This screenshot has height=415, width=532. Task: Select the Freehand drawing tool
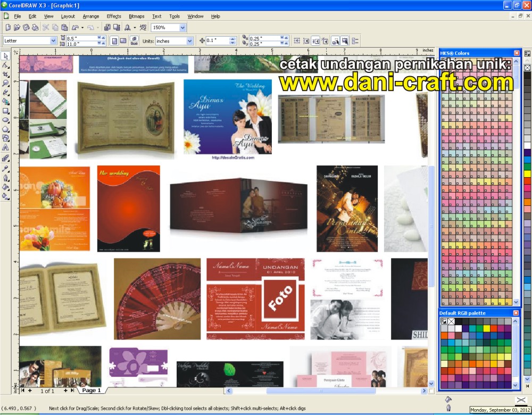pos(5,93)
